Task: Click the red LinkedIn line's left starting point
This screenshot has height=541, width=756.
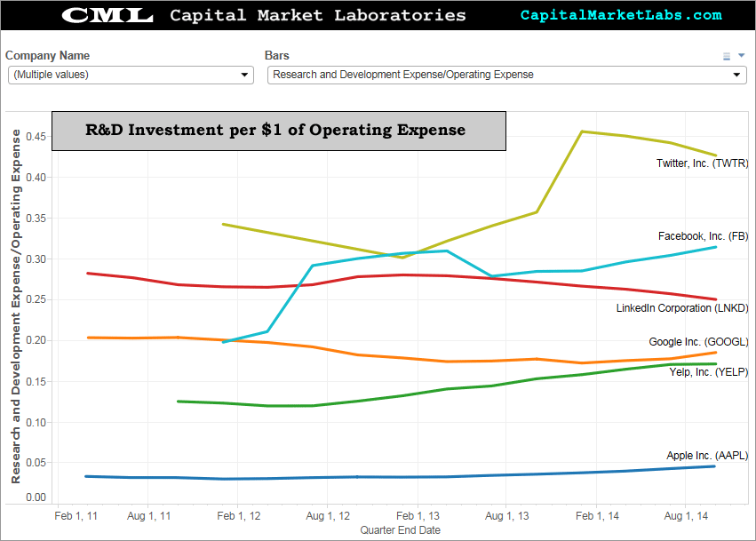Action: pos(88,274)
